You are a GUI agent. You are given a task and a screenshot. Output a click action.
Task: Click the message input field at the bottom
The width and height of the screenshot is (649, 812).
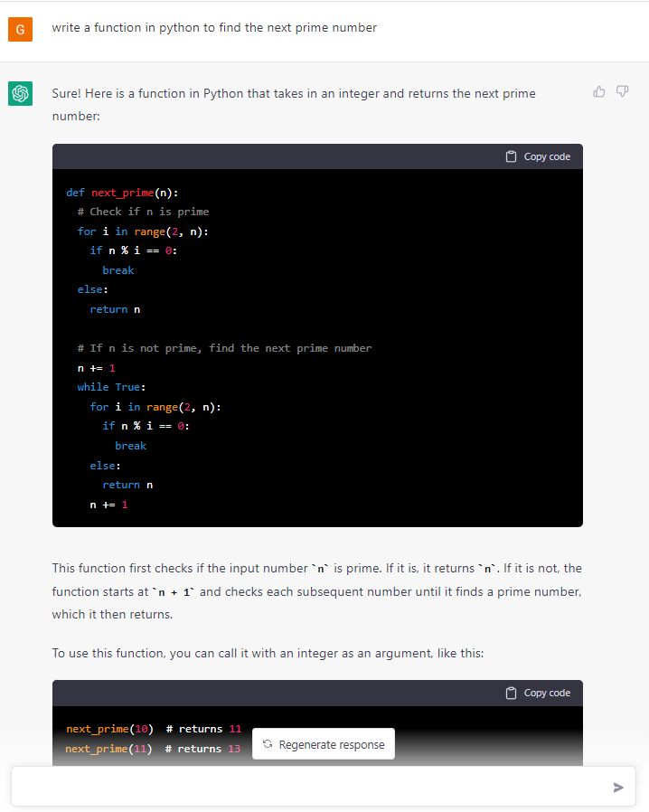316,787
